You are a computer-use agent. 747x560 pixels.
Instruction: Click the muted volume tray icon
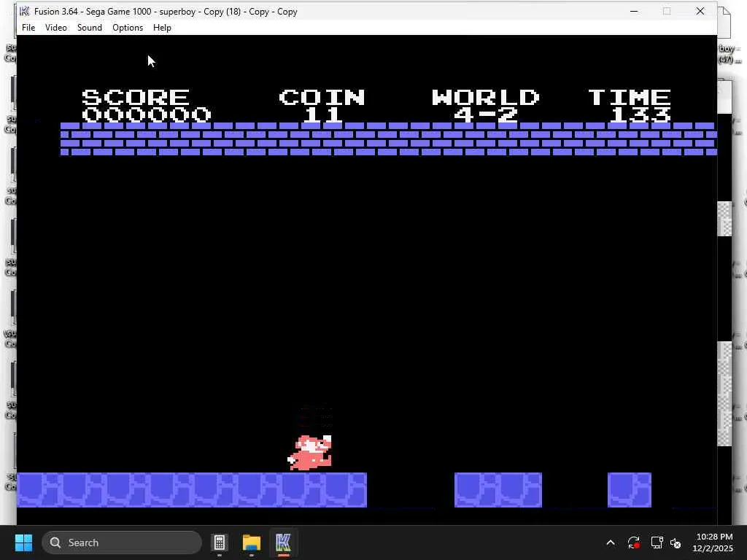tap(676, 542)
